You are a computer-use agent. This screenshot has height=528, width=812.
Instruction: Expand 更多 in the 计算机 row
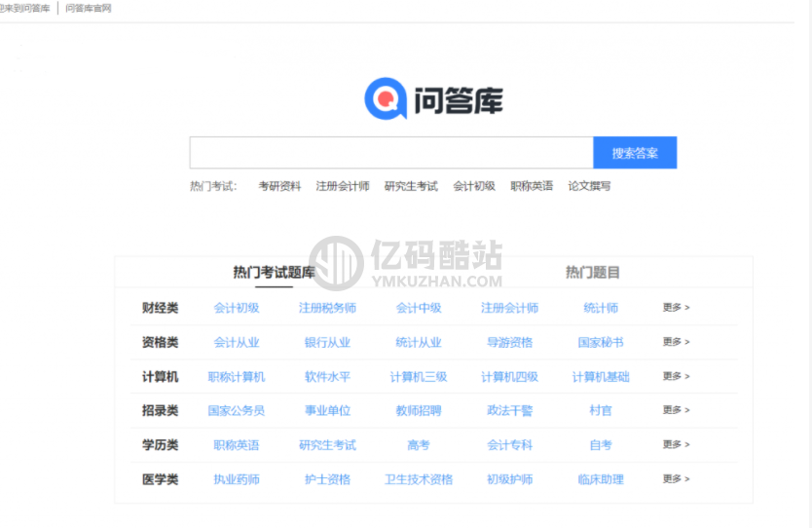click(x=677, y=376)
